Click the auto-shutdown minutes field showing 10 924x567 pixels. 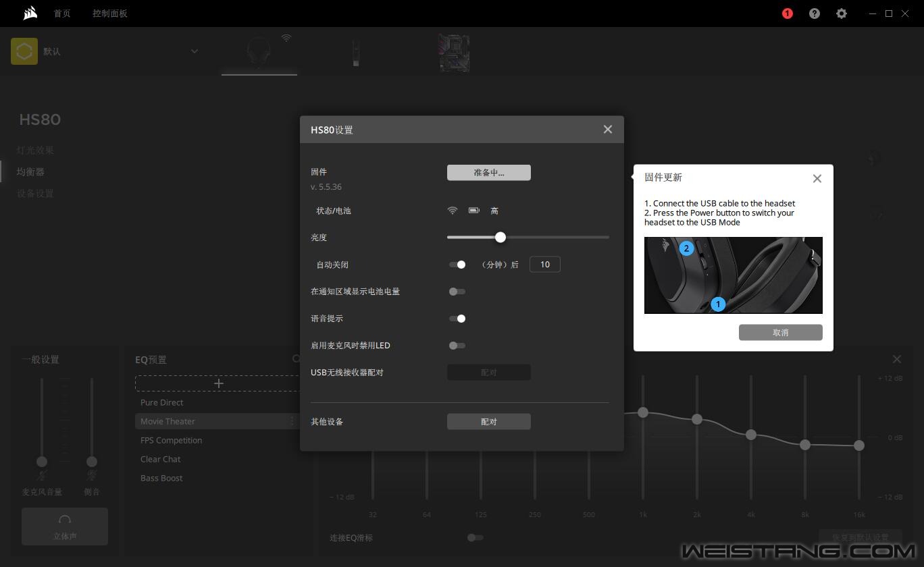[545, 265]
